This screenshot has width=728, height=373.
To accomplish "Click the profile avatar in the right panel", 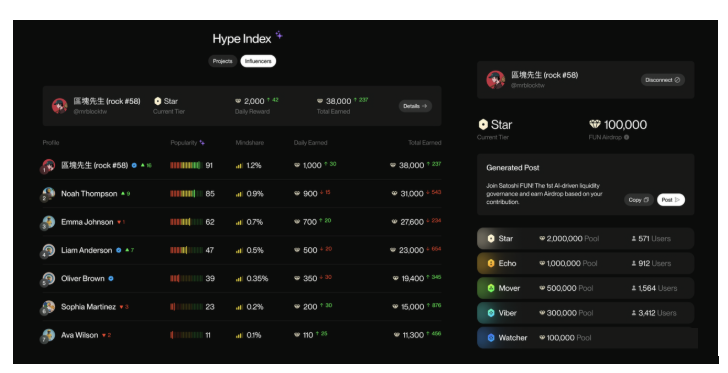I will tap(495, 79).
